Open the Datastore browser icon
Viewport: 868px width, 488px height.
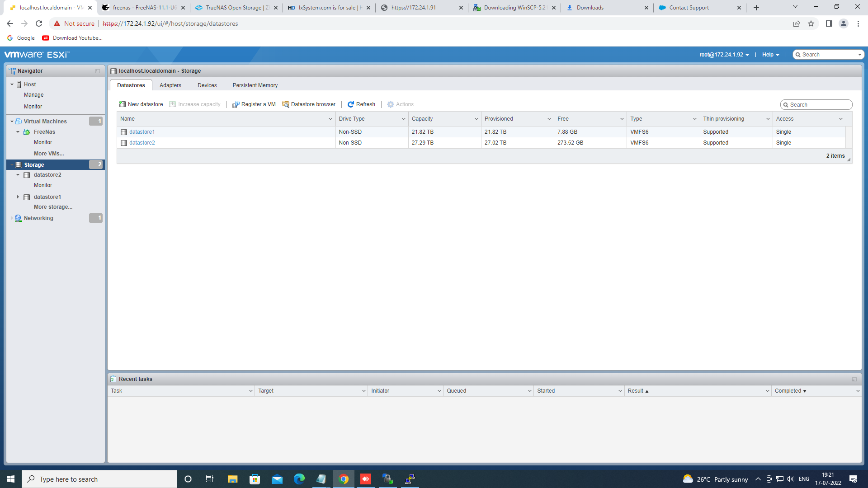click(x=285, y=104)
